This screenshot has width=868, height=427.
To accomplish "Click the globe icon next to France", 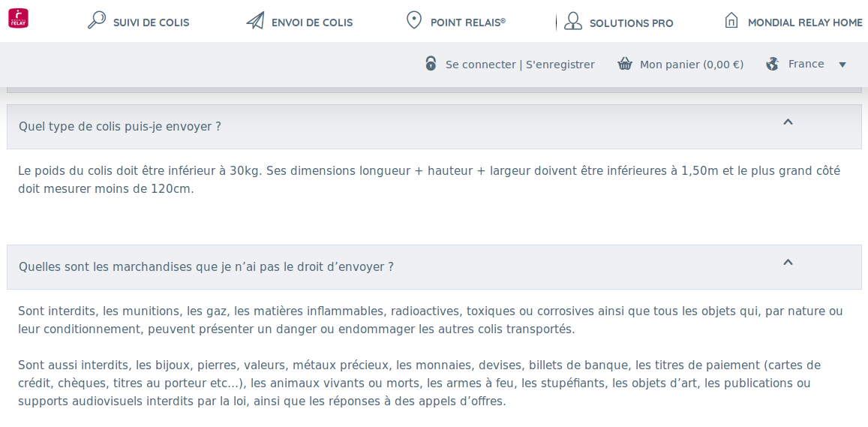I will tap(772, 64).
